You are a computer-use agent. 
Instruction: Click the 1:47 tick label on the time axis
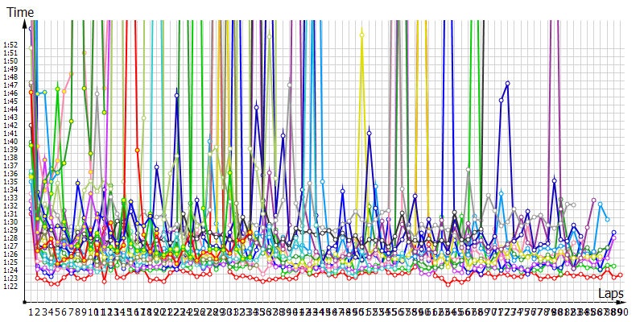click(x=10, y=85)
